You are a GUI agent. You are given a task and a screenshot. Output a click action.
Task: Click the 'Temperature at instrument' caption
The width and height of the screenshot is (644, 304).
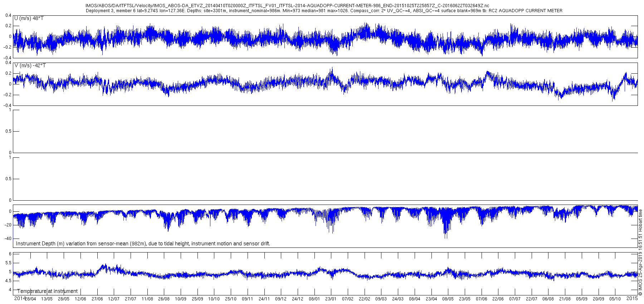48,291
